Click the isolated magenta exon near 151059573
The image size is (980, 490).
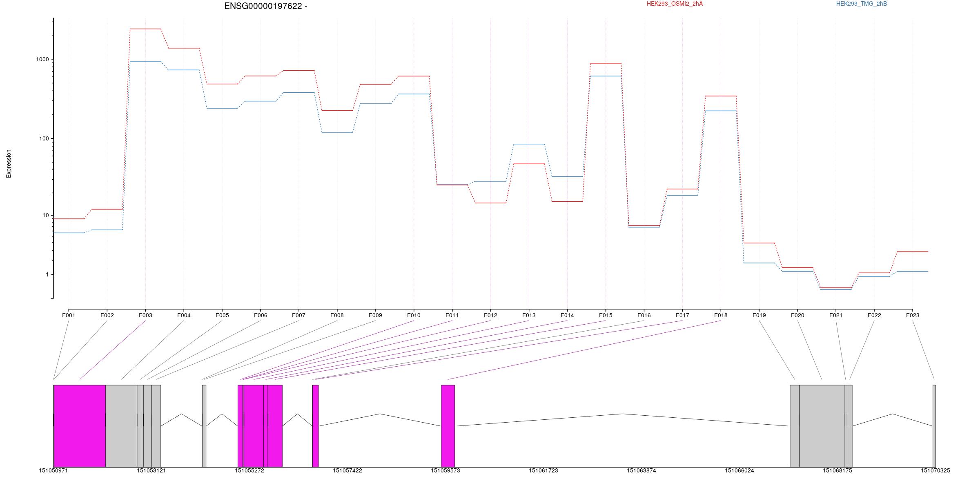coord(448,426)
